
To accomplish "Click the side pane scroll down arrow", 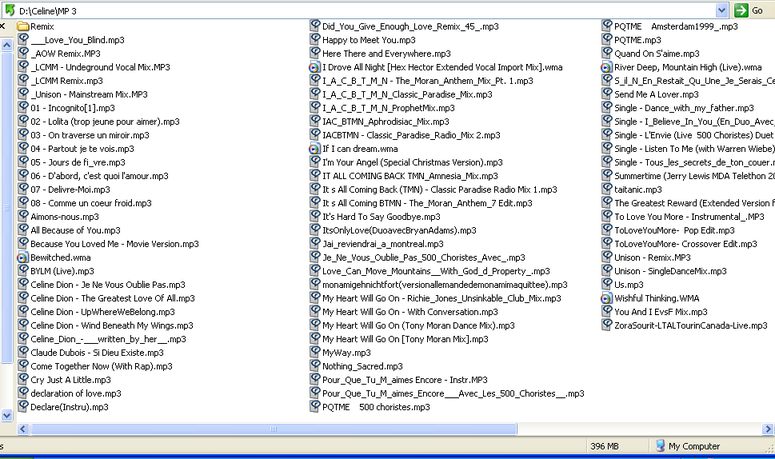I will point(6,416).
